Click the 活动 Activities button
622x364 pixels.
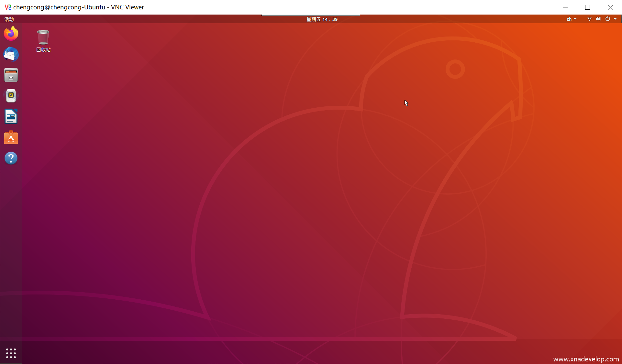click(x=9, y=19)
